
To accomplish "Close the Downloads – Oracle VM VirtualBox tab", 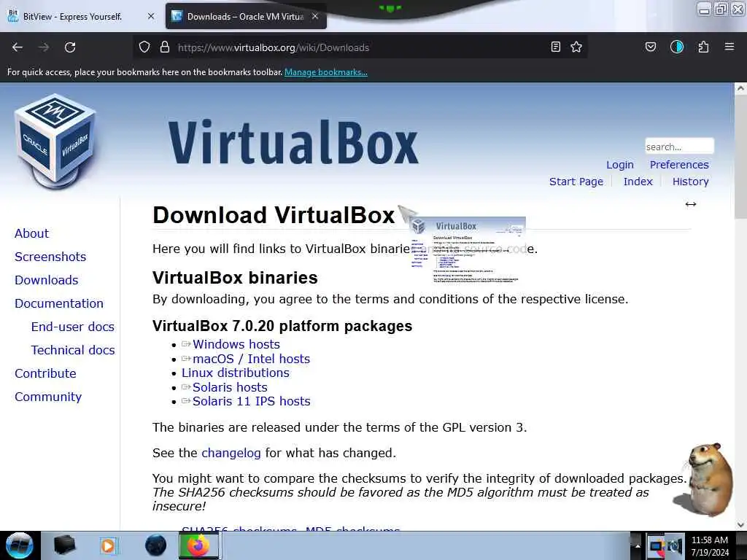I will [x=315, y=16].
